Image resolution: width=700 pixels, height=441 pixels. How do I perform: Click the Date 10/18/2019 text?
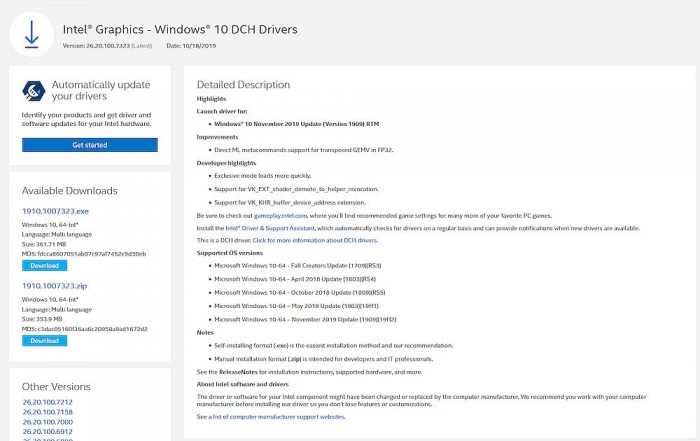(x=191, y=46)
